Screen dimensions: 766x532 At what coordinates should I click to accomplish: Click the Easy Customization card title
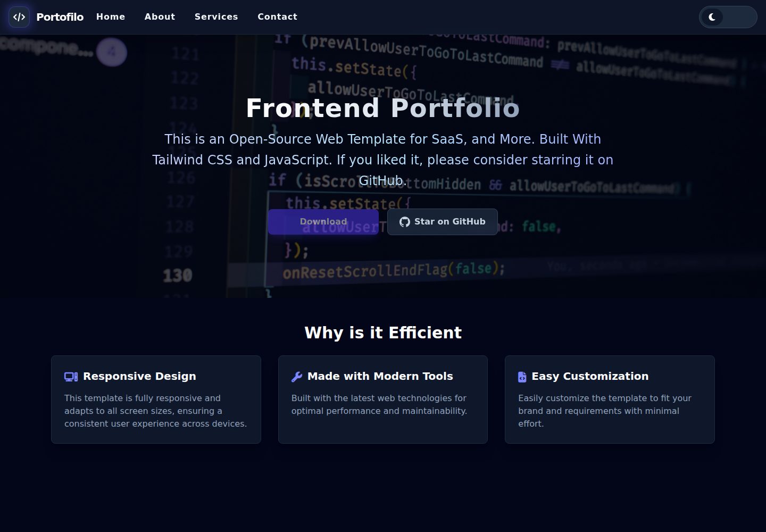coord(590,376)
